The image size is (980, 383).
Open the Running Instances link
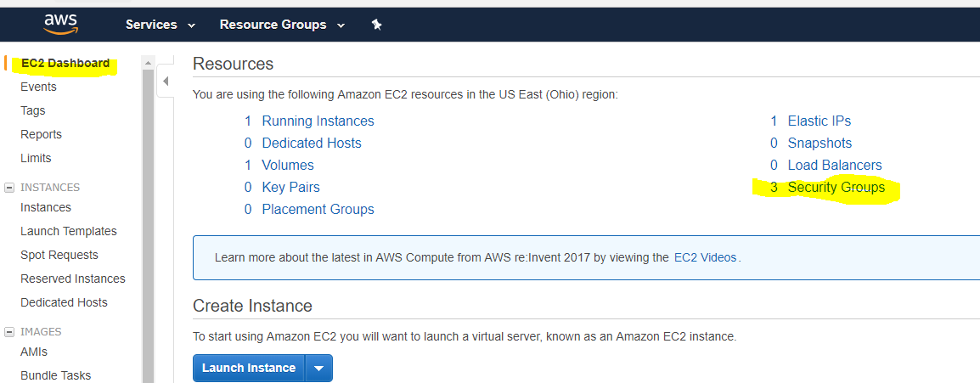pos(318,121)
